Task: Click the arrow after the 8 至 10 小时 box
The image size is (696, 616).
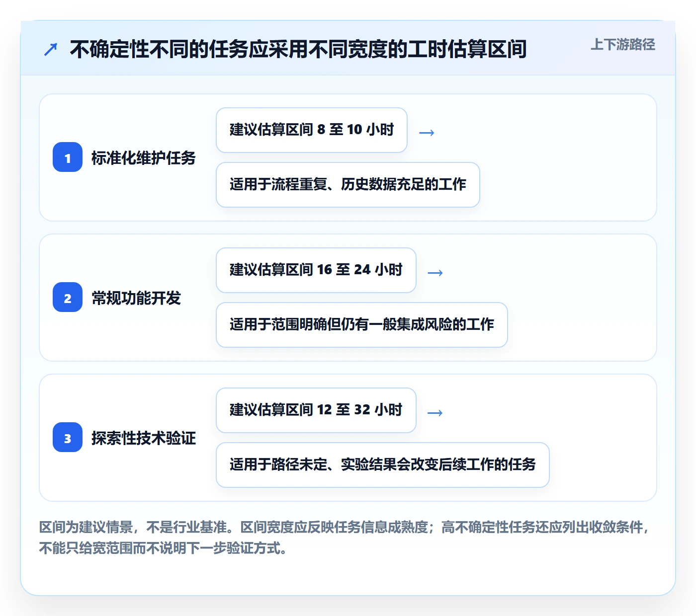Action: (427, 133)
